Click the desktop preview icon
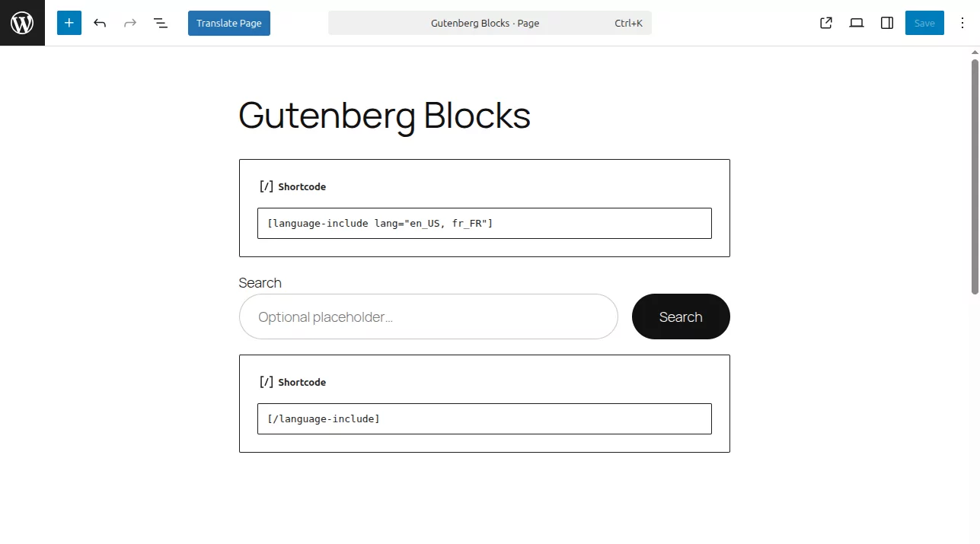The width and height of the screenshot is (980, 544). pos(856,23)
